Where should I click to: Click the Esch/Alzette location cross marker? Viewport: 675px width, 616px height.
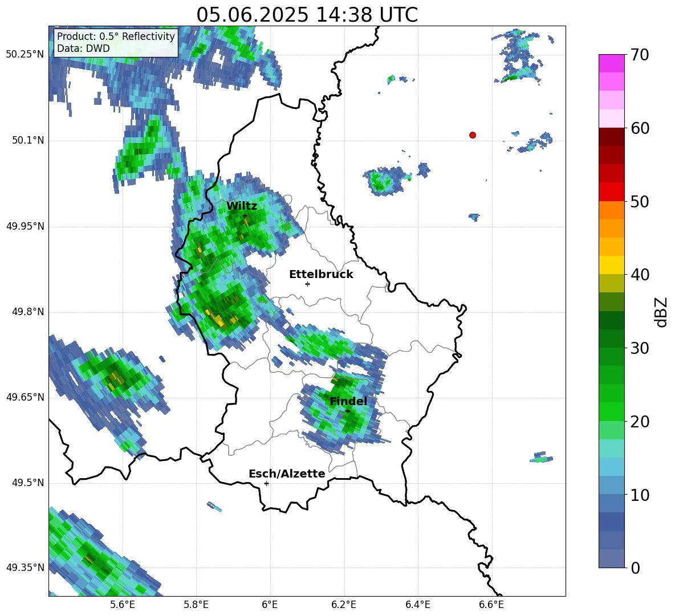tap(266, 483)
